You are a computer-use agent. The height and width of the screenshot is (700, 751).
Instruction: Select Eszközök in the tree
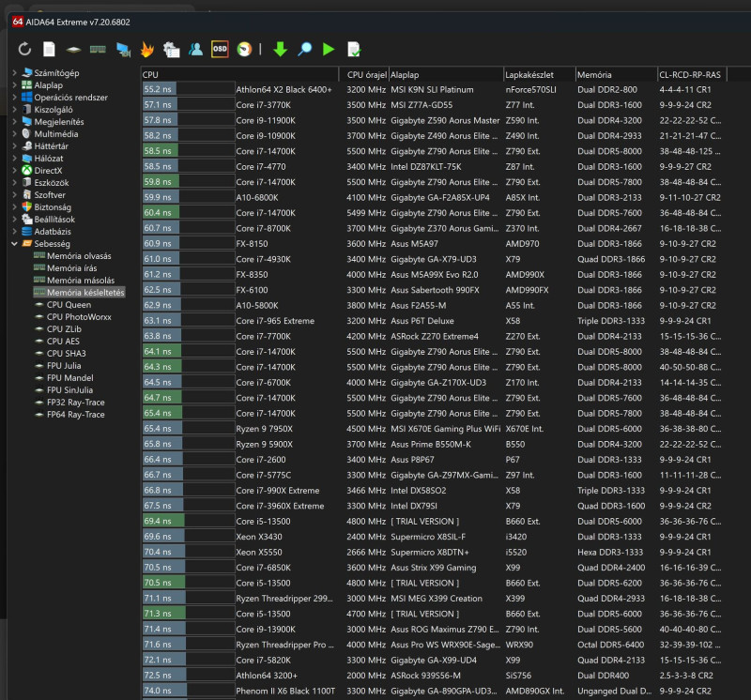[52, 182]
